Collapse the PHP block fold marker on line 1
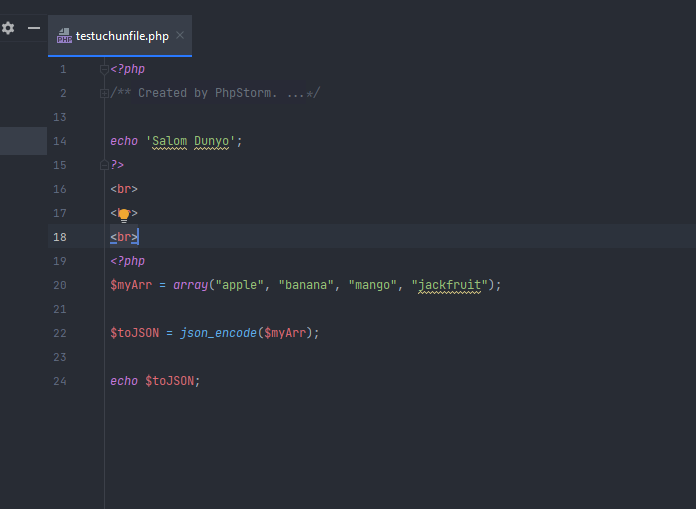This screenshot has width=696, height=509. click(104, 69)
